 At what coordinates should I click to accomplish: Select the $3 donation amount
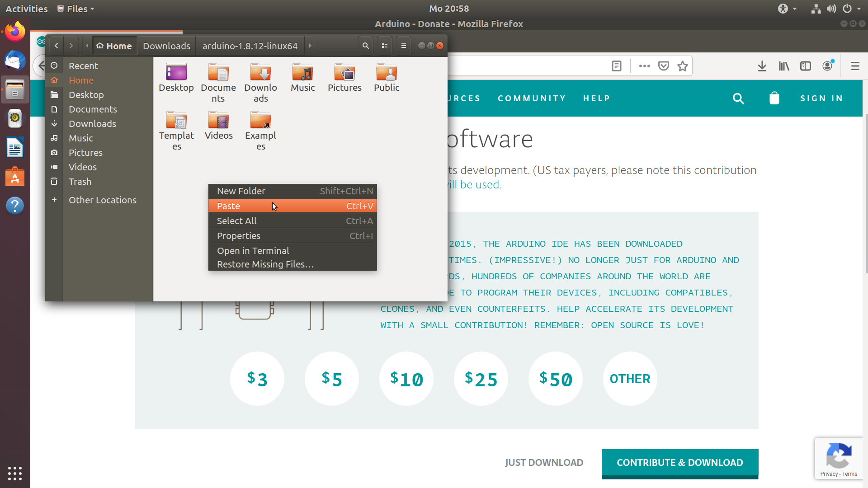point(257,379)
